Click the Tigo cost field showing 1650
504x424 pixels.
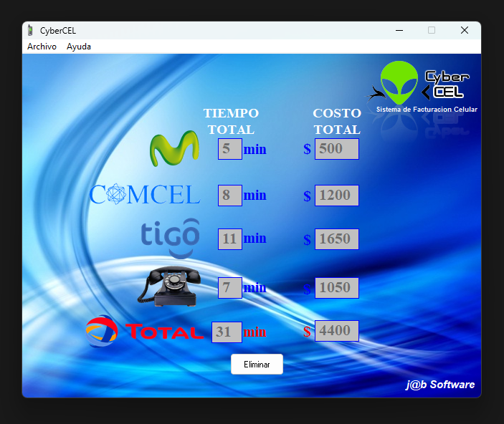click(336, 239)
